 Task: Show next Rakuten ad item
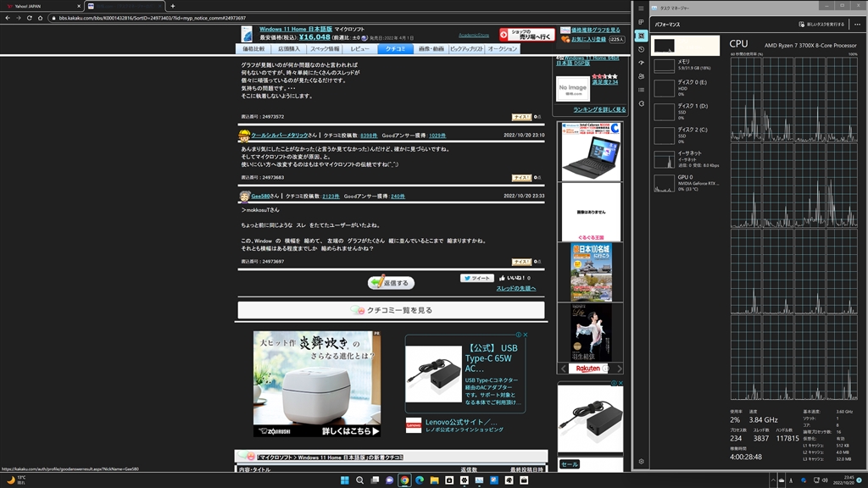click(x=619, y=369)
